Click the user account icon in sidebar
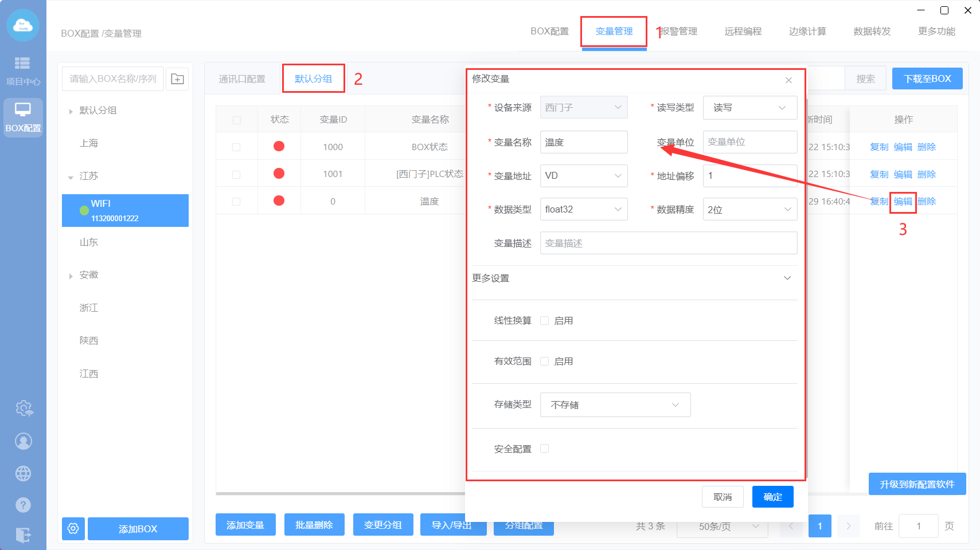980x550 pixels. point(24,441)
